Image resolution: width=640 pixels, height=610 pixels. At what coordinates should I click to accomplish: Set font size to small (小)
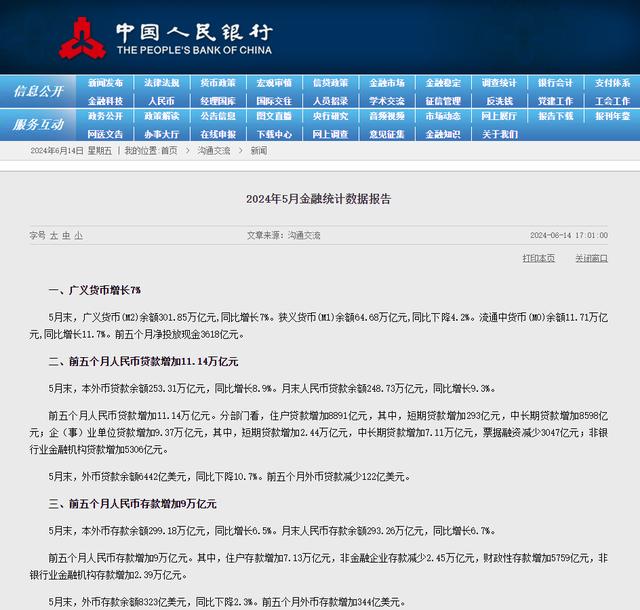[78, 236]
